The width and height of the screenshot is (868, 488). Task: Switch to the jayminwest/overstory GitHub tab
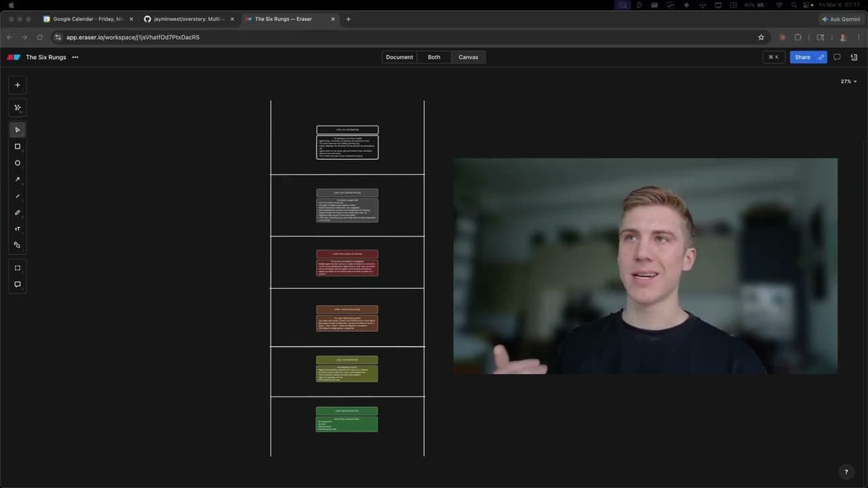click(184, 19)
